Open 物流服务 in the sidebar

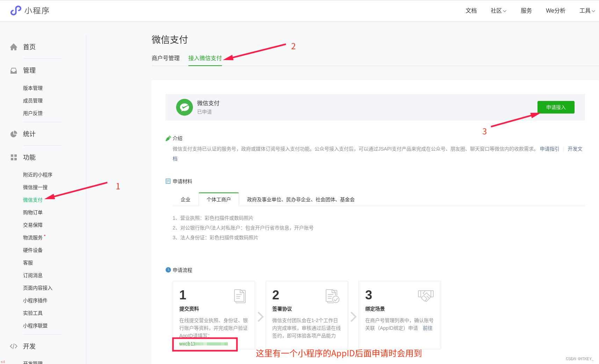pyautogui.click(x=33, y=238)
